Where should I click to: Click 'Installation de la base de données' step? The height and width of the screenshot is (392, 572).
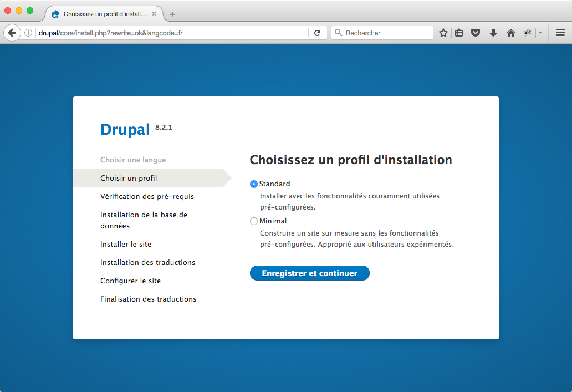pos(144,220)
